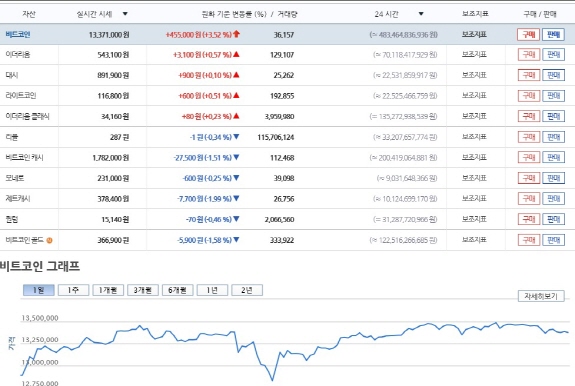Select the 퀀텀 asset name
This screenshot has width=575, height=386.
[x=12, y=219]
